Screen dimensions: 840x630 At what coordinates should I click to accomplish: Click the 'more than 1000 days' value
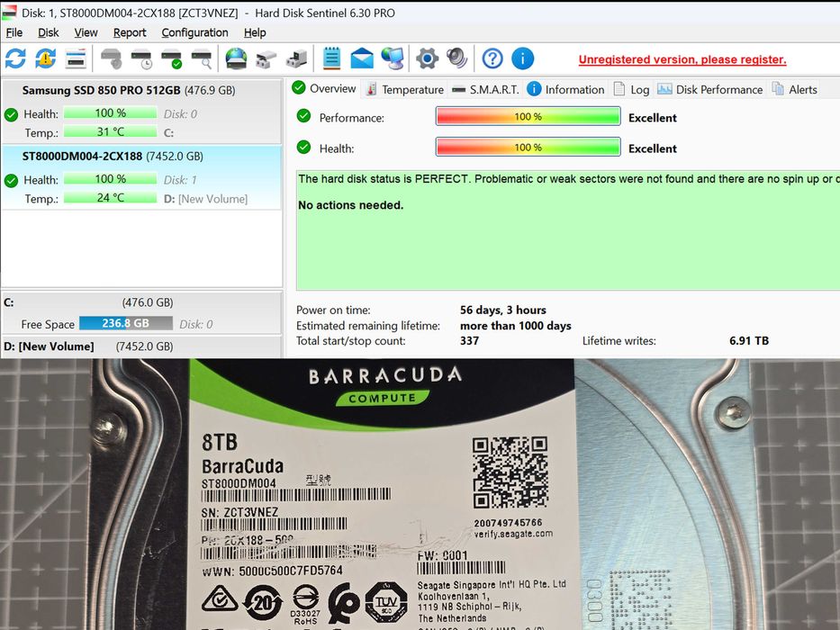(515, 326)
